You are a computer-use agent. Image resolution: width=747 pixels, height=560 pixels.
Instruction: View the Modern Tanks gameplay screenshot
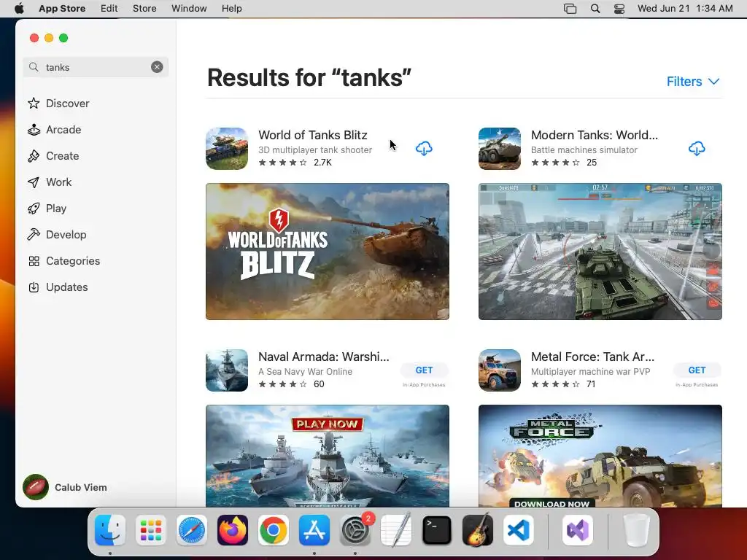point(600,252)
